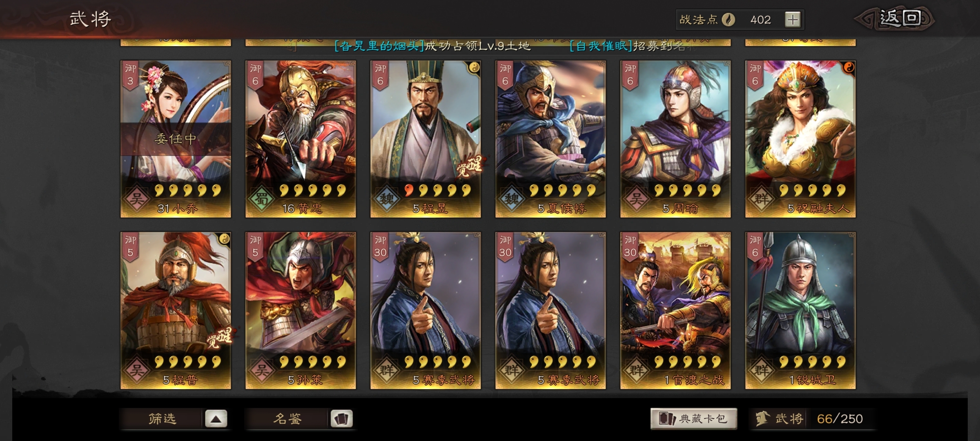Select the 周瑜 general card

[x=675, y=139]
